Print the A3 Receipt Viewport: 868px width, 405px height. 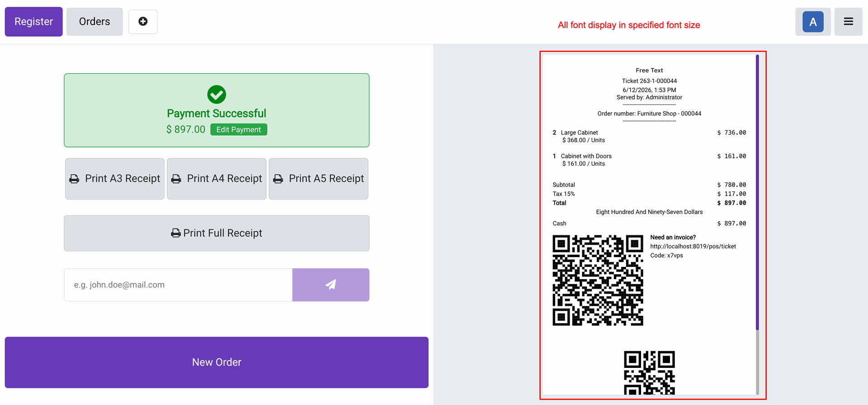(115, 179)
